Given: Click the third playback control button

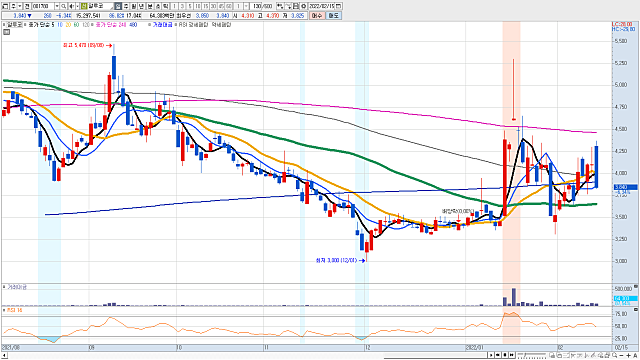Looking at the screenshot, I should (x=505, y=355).
